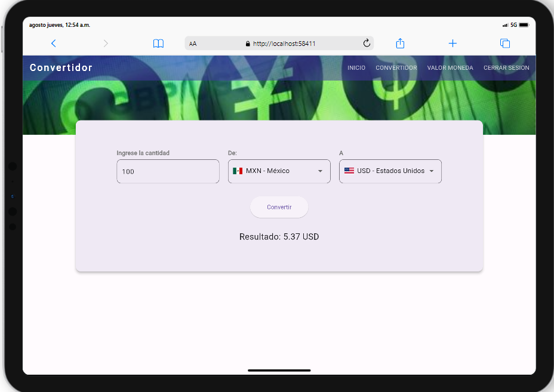Go to INICIO in the navbar

[356, 68]
